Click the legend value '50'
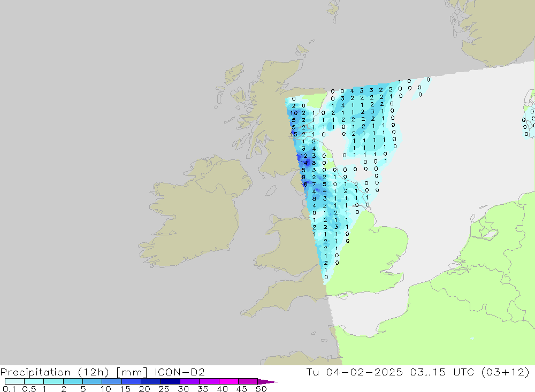 click(261, 389)
